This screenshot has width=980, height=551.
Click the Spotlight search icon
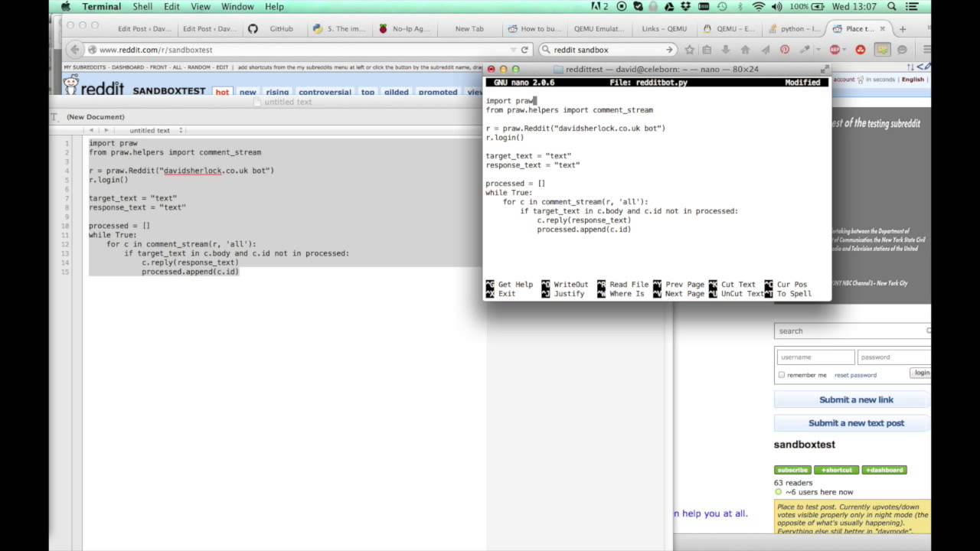click(892, 6)
